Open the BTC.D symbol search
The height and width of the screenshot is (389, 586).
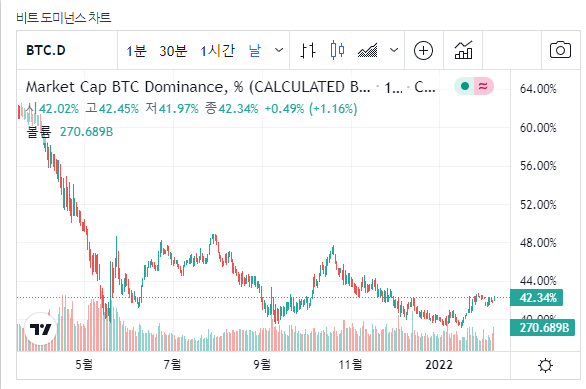tap(46, 50)
